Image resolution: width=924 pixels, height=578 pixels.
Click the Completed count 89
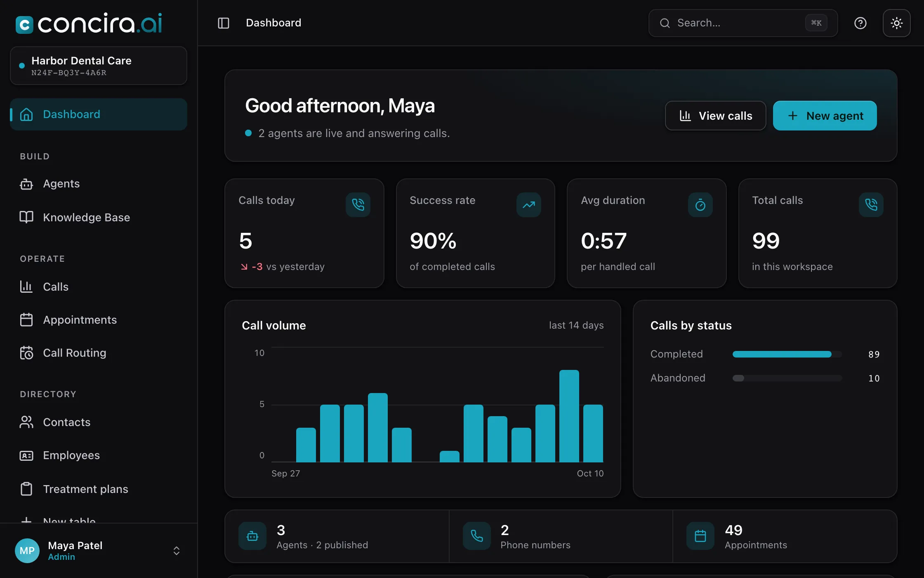pos(874,354)
